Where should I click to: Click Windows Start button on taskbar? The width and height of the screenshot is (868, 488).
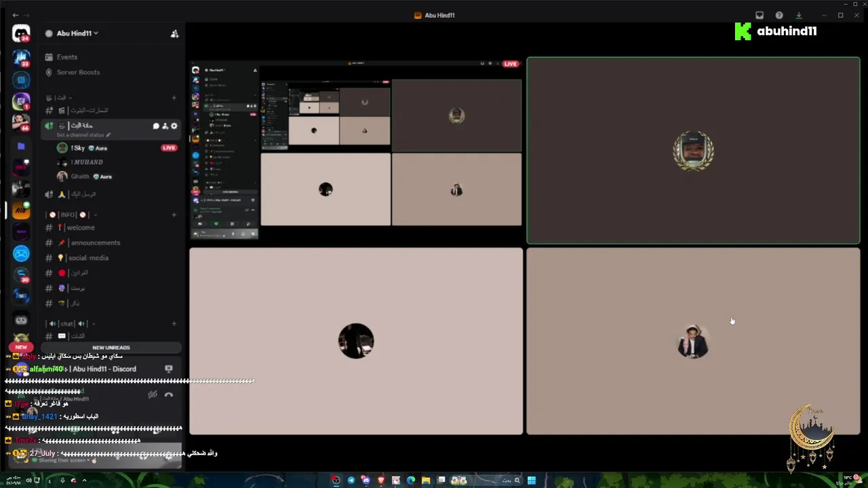point(532,481)
